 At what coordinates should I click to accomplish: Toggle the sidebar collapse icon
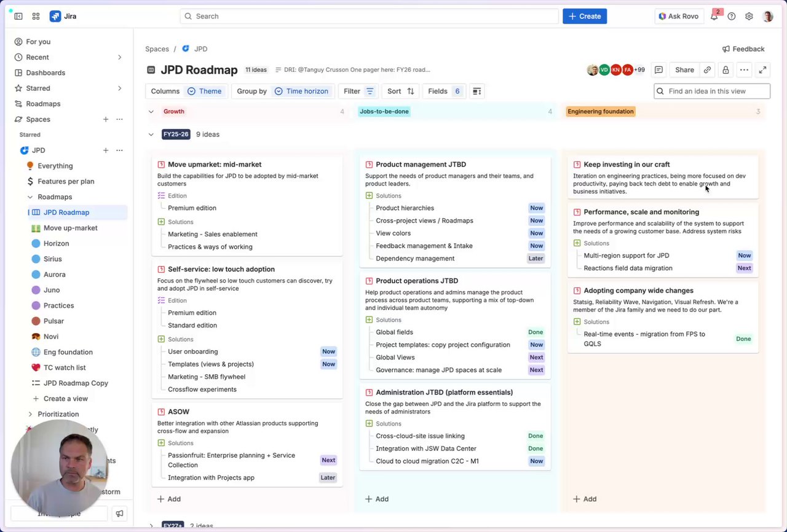pyautogui.click(x=18, y=17)
